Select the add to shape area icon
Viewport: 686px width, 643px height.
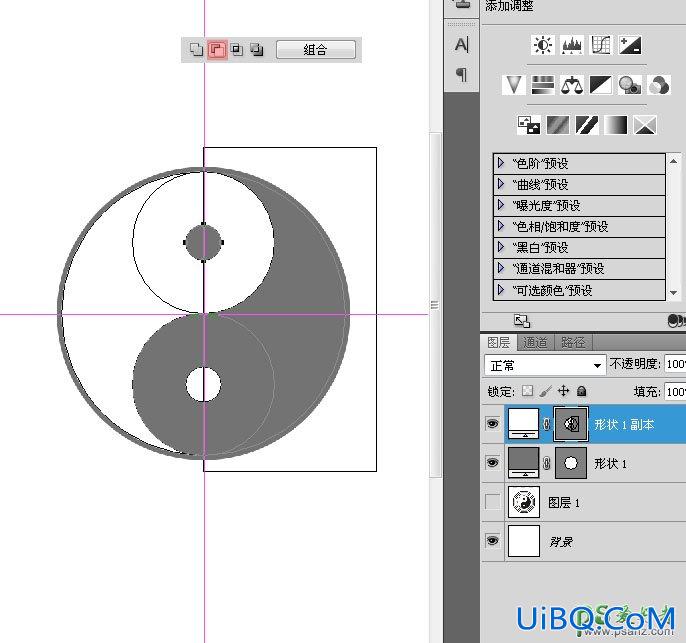tap(196, 49)
